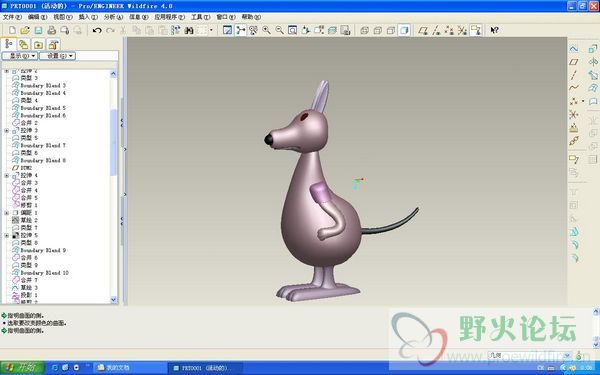Click the What's This help cursor icon

click(494, 30)
